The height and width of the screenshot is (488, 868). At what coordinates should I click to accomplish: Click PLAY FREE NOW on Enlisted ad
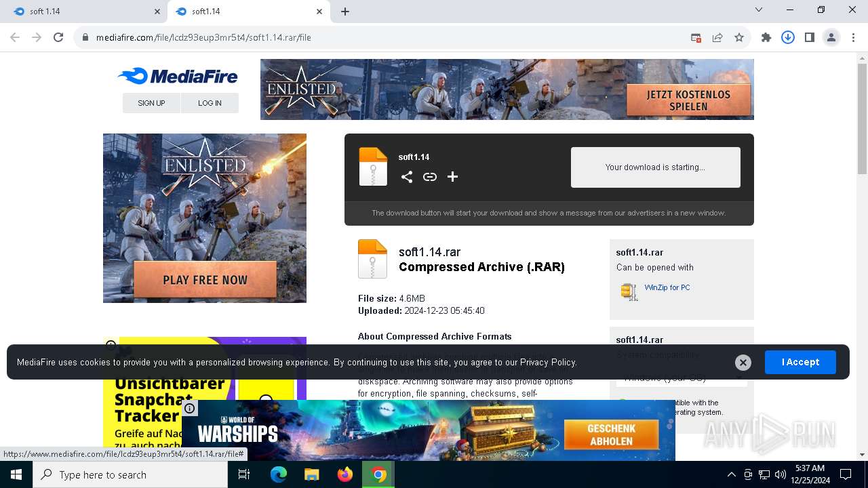click(205, 280)
